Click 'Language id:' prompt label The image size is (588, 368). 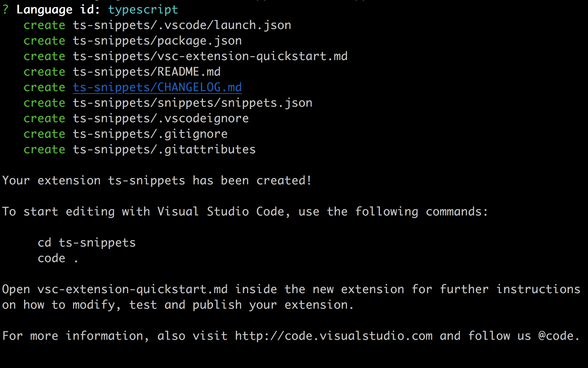58,10
